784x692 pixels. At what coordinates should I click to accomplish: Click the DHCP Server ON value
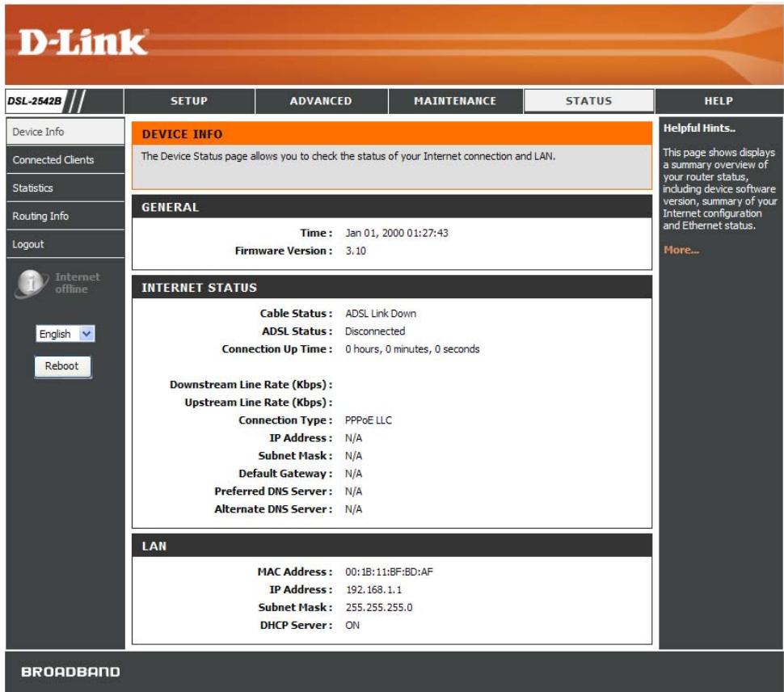[352, 626]
